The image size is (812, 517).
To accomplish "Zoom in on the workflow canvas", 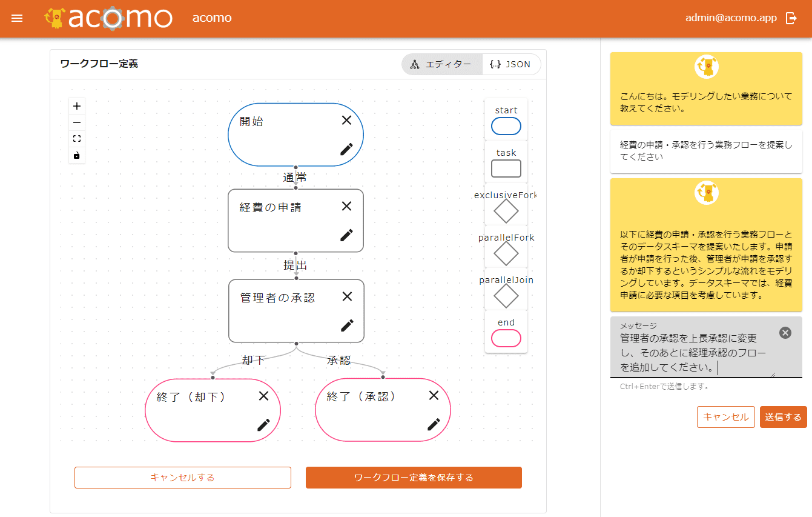I will 77,106.
